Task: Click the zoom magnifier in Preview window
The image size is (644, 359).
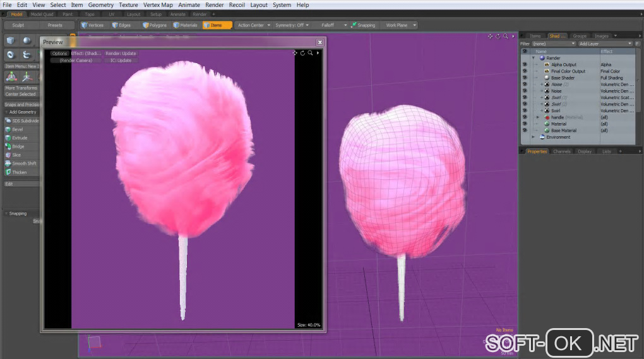Action: coord(310,53)
